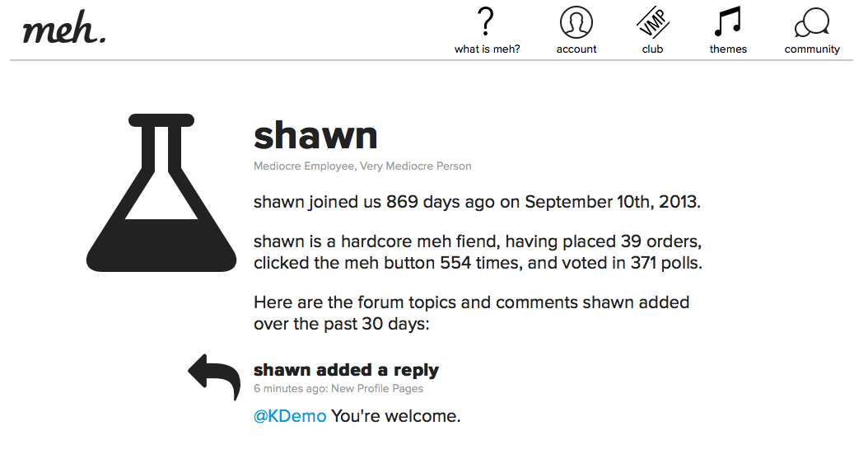Click the meh. logo

tap(64, 30)
